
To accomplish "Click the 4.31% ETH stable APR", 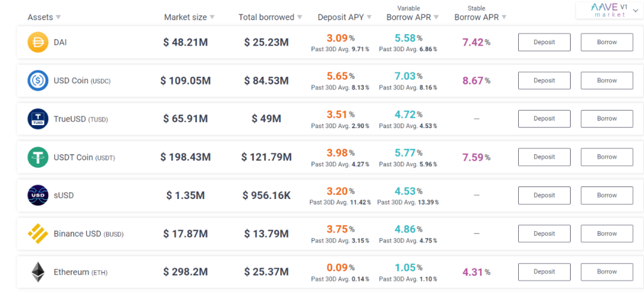I will pyautogui.click(x=476, y=272).
